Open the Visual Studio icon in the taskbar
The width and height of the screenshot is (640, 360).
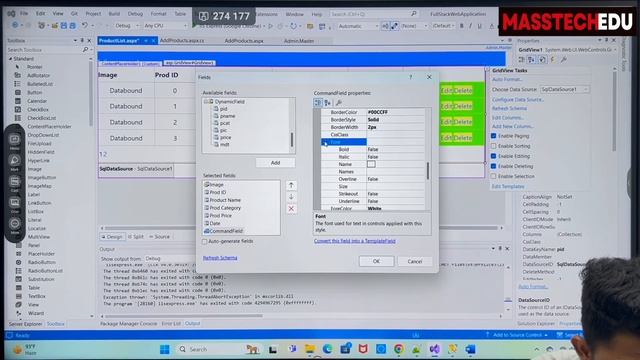pyautogui.click(x=434, y=349)
